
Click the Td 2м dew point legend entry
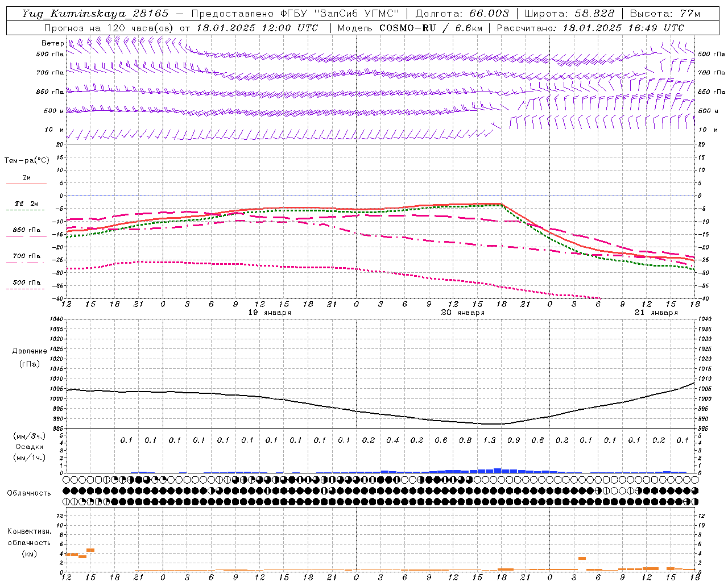pos(26,203)
